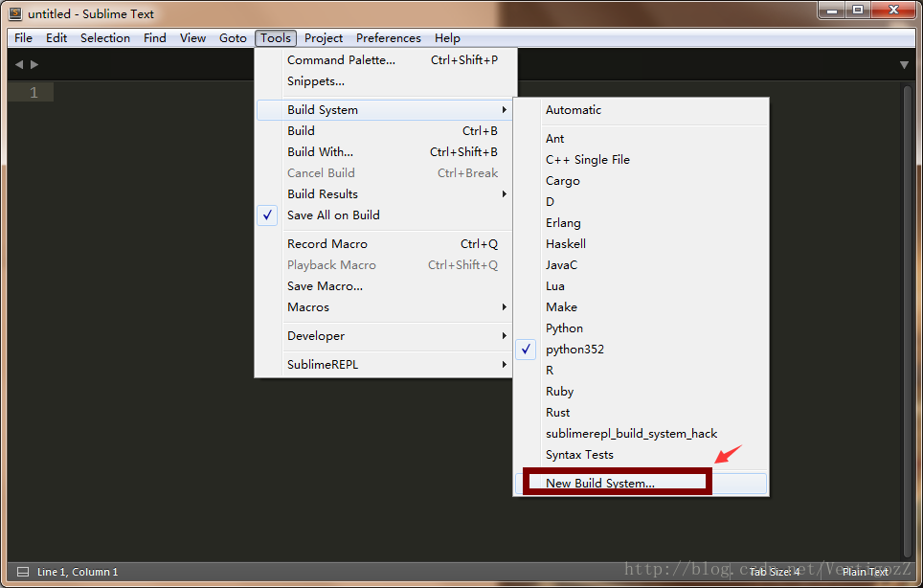Select Cargo build system
923x588 pixels.
pos(642,181)
